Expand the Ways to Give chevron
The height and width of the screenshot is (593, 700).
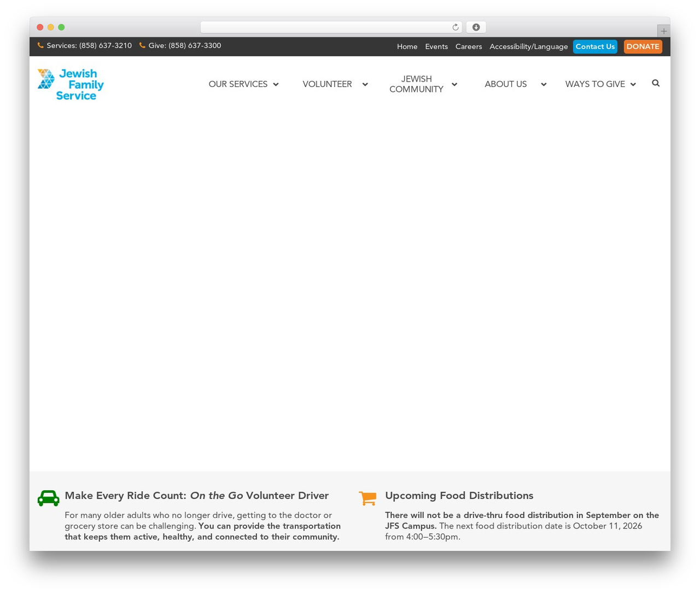[633, 84]
